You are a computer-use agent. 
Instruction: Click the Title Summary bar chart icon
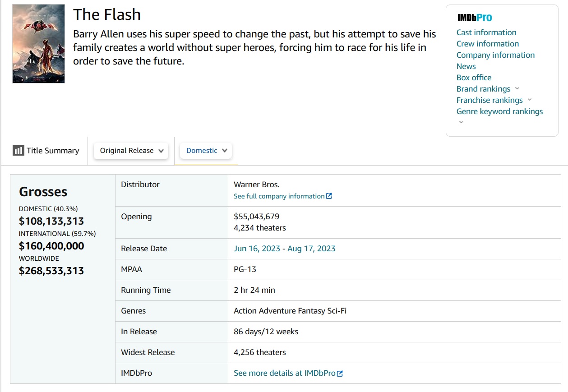tap(18, 151)
